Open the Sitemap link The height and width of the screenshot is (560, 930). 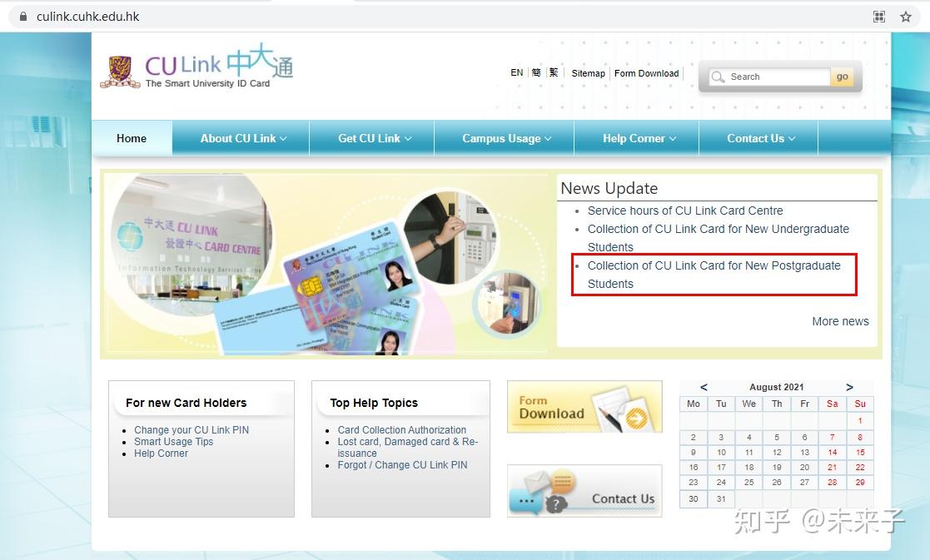coord(588,73)
